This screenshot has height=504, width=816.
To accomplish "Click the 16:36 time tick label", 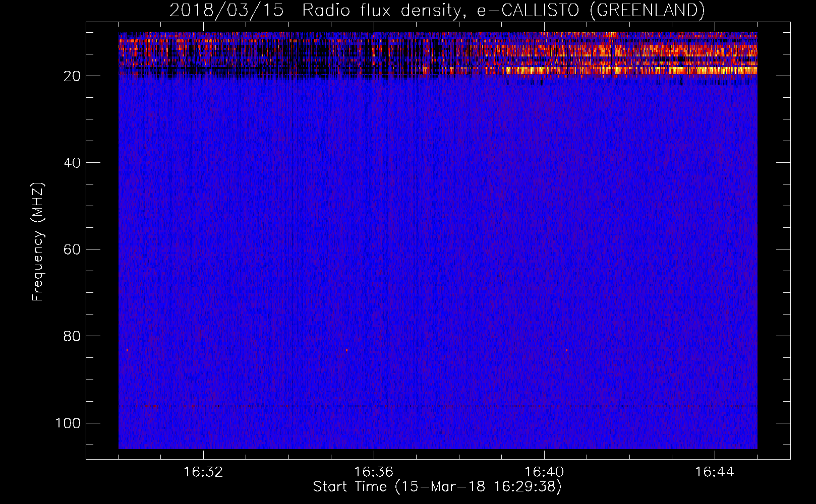I will [374, 472].
